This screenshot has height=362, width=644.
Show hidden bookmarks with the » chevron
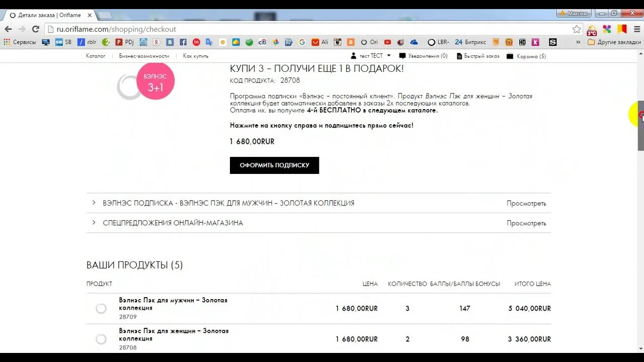click(x=578, y=42)
